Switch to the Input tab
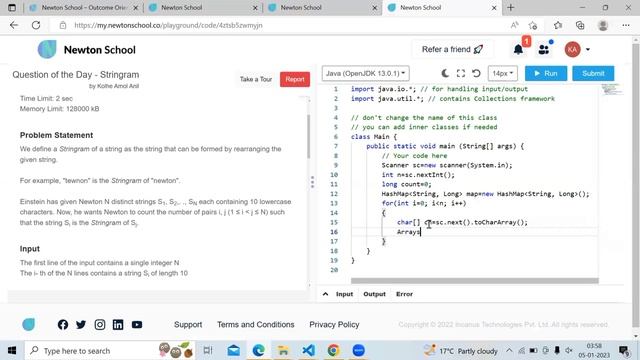The width and height of the screenshot is (640, 360). click(344, 294)
